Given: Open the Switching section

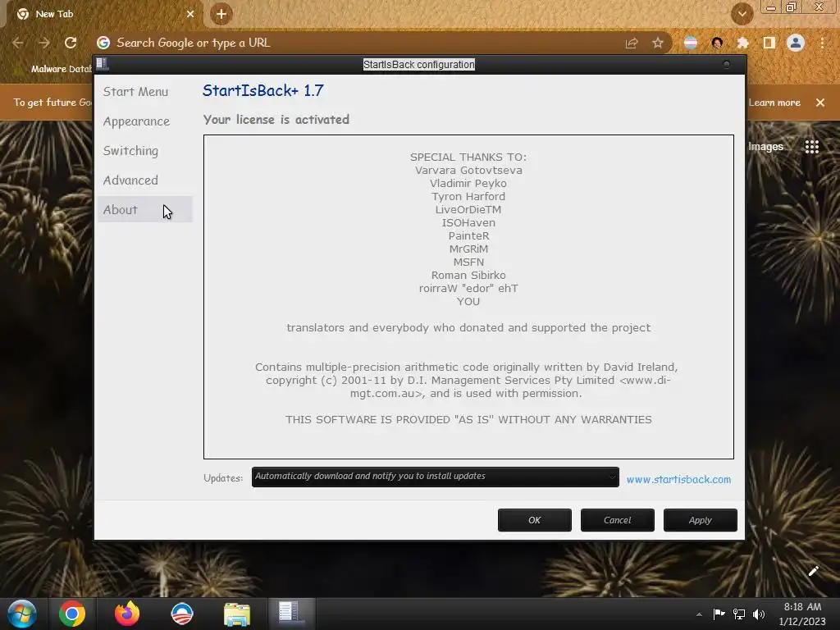Looking at the screenshot, I should click(130, 151).
